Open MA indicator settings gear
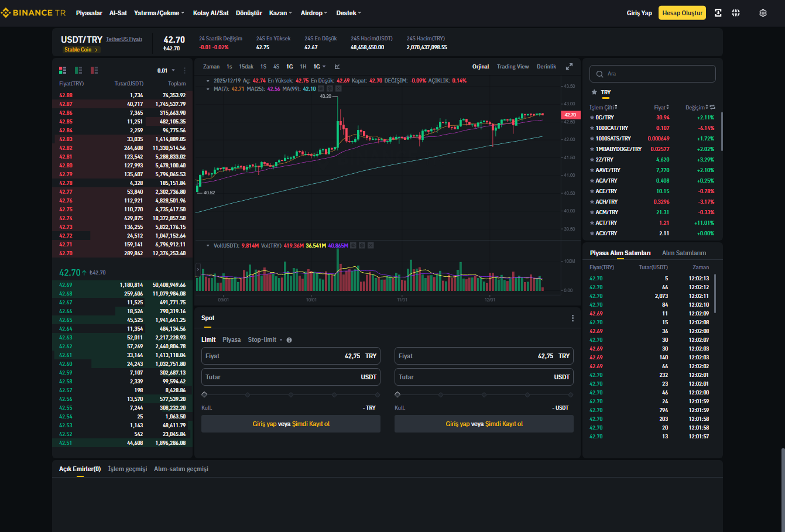 coord(330,89)
